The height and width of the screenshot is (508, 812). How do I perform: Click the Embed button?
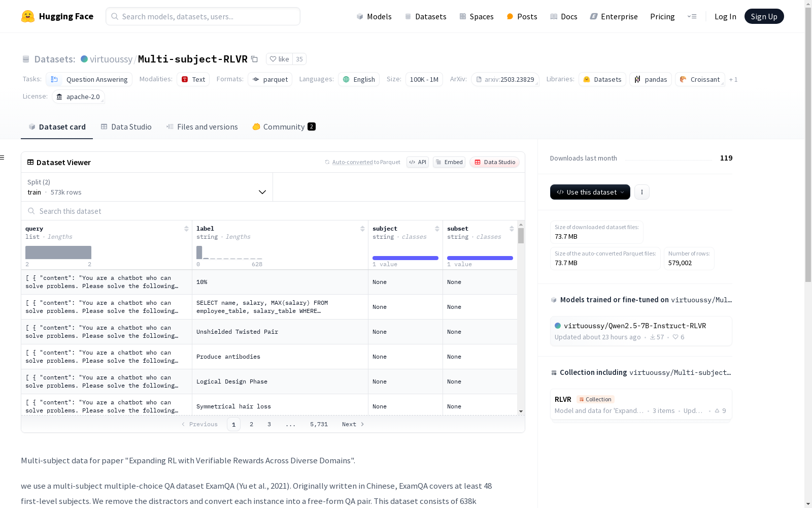[449, 162]
